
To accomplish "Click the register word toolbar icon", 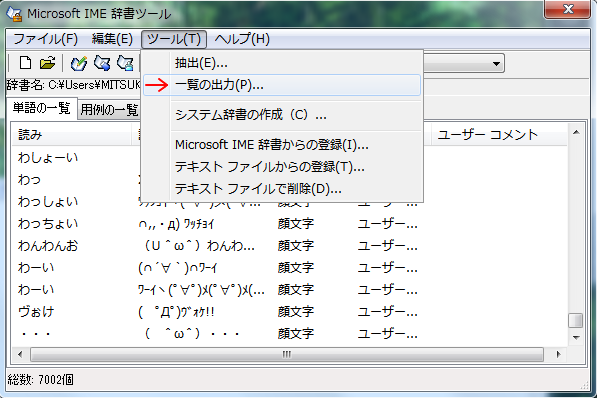I will 79,63.
